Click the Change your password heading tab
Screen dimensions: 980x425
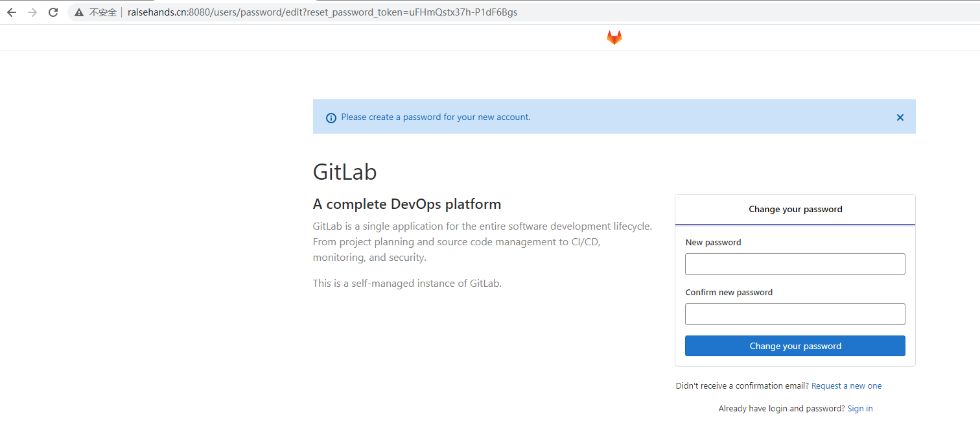[795, 209]
